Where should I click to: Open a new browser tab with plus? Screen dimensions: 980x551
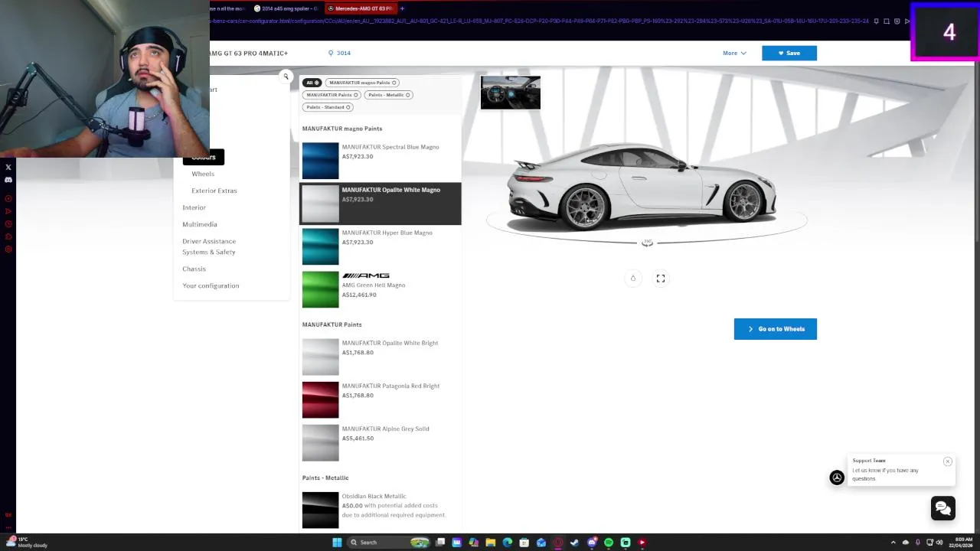[402, 8]
